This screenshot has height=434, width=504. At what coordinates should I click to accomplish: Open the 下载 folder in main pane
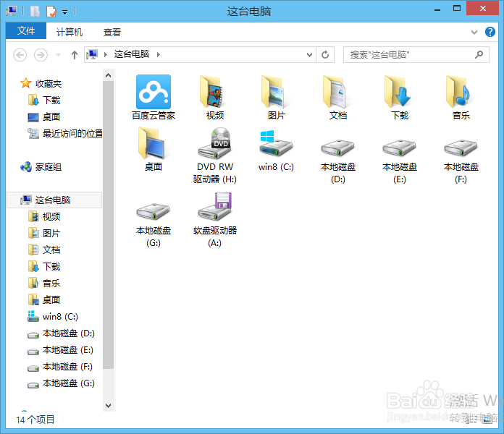tap(400, 97)
